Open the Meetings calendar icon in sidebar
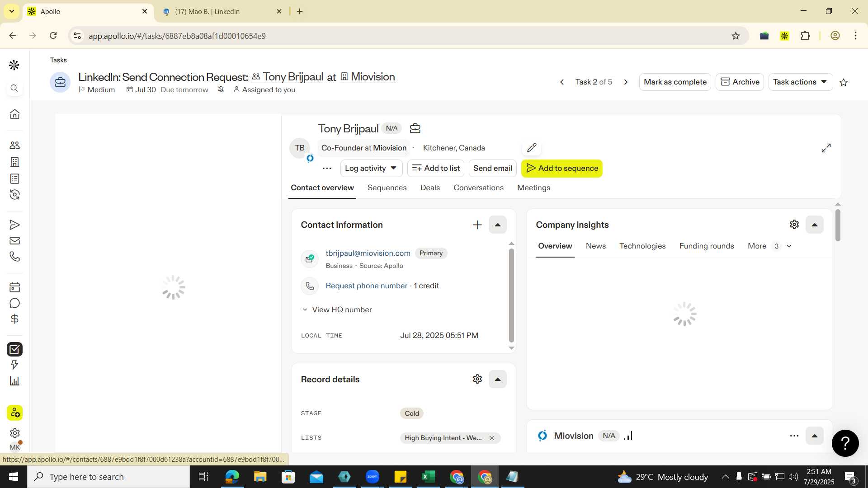The width and height of the screenshot is (868, 488). [x=14, y=287]
